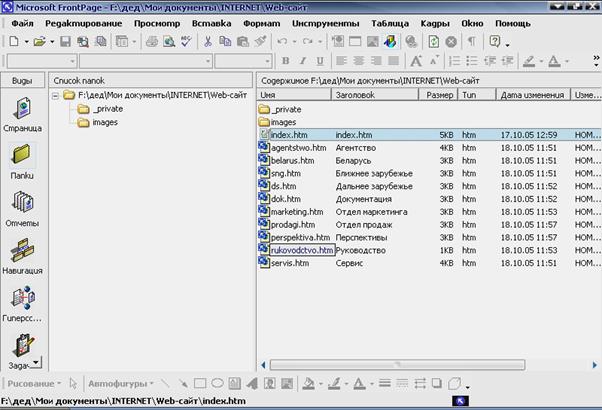Toggle Align Left button
The image size is (602, 410).
tap(341, 61)
